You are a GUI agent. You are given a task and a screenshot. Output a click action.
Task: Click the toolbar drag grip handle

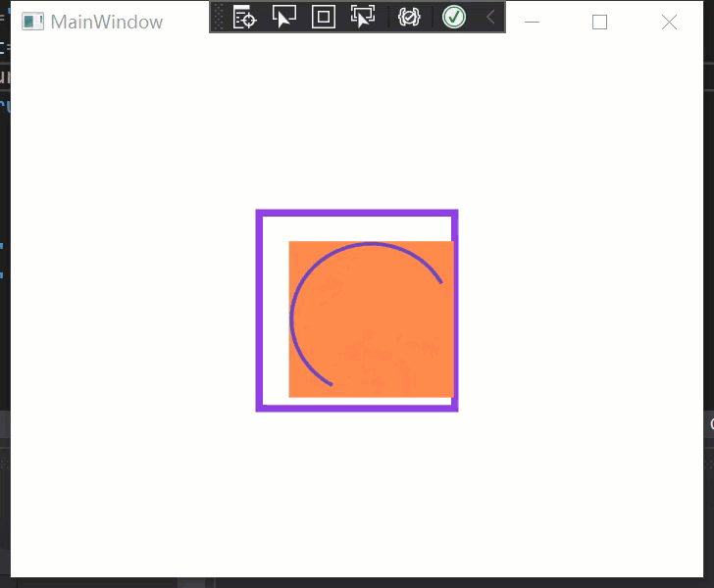pyautogui.click(x=219, y=17)
